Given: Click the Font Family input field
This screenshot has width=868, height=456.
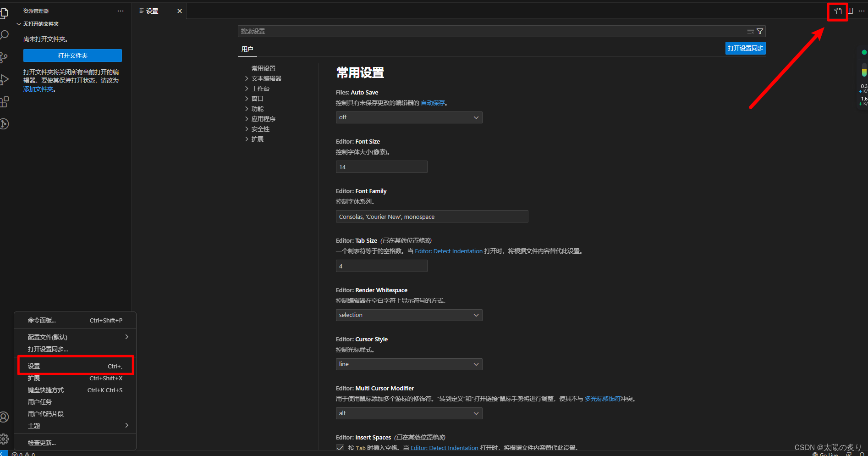Looking at the screenshot, I should [x=432, y=217].
